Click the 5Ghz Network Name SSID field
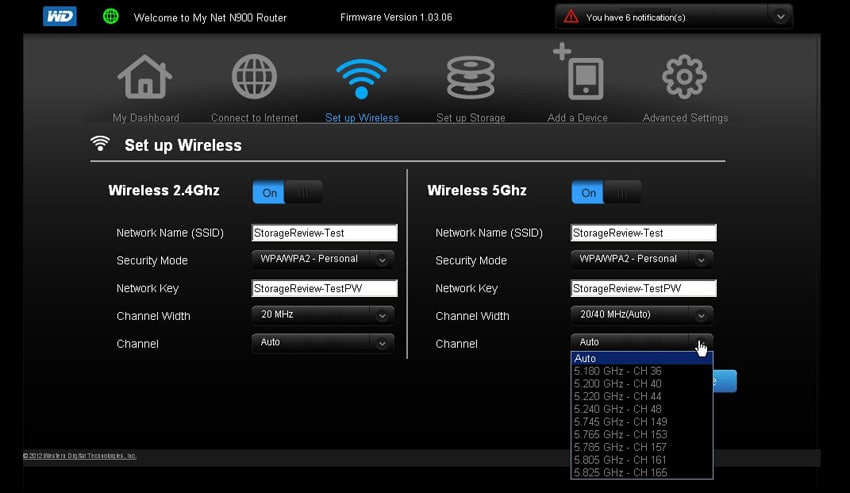Screen dimensions: 850x493 click(643, 233)
